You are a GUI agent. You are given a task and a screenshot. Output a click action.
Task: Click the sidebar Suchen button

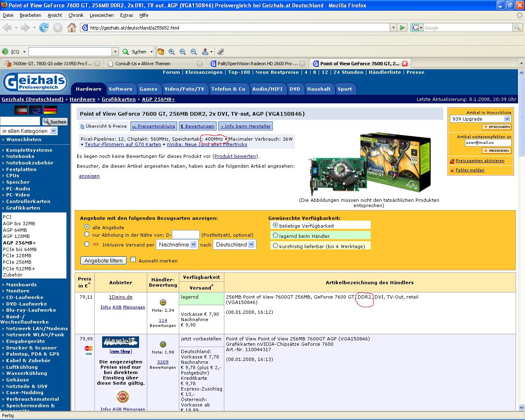tap(55, 121)
